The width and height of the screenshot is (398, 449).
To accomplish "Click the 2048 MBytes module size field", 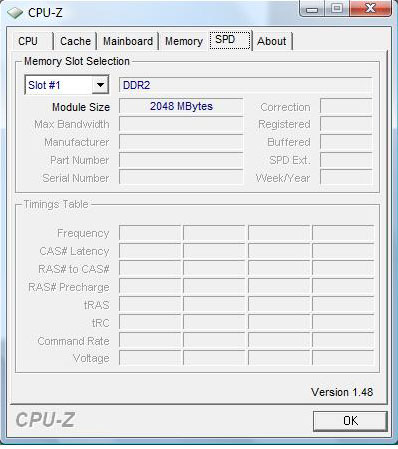I will [x=181, y=106].
